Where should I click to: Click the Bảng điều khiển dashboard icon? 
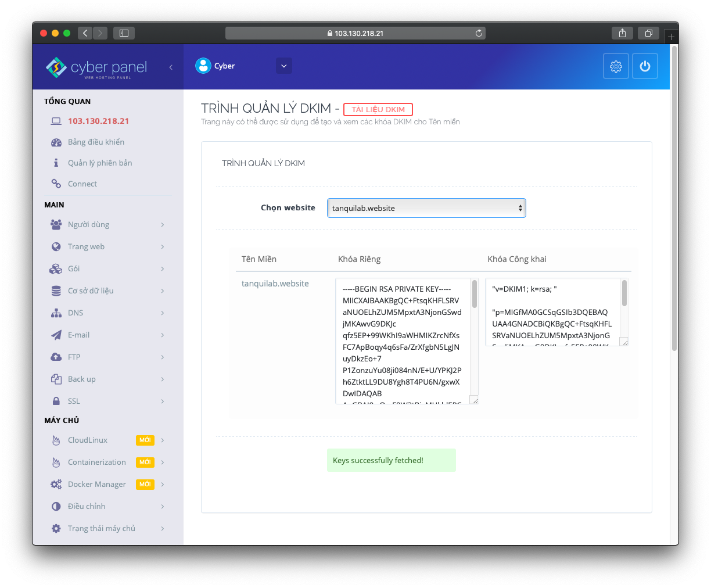pyautogui.click(x=56, y=142)
